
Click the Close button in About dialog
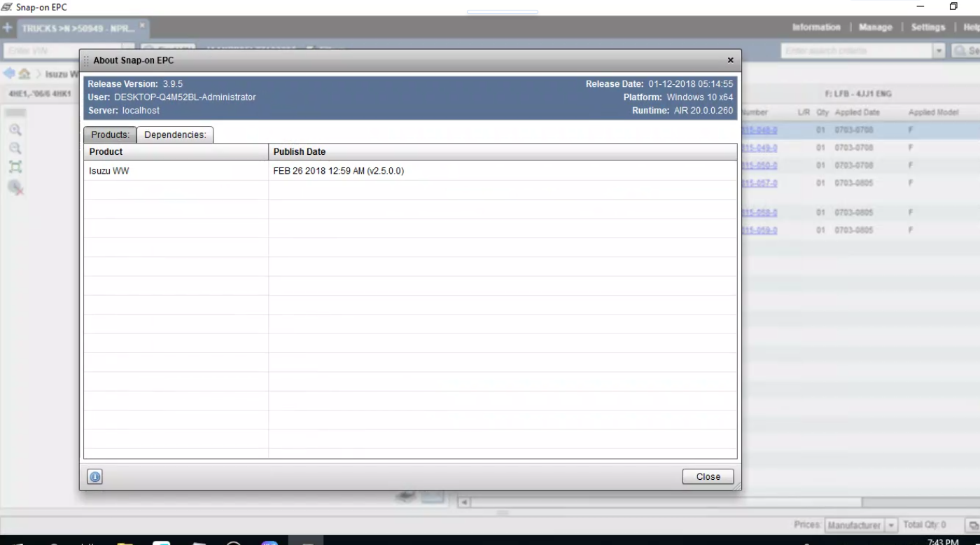708,476
